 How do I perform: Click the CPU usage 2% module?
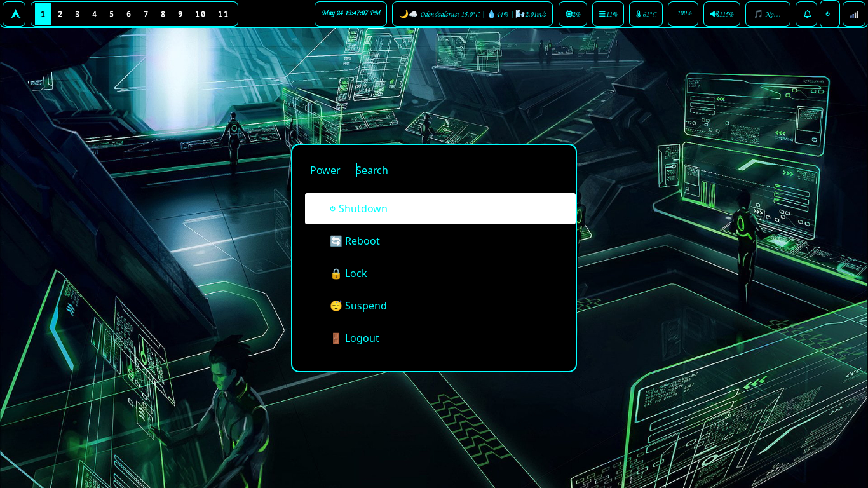[573, 14]
